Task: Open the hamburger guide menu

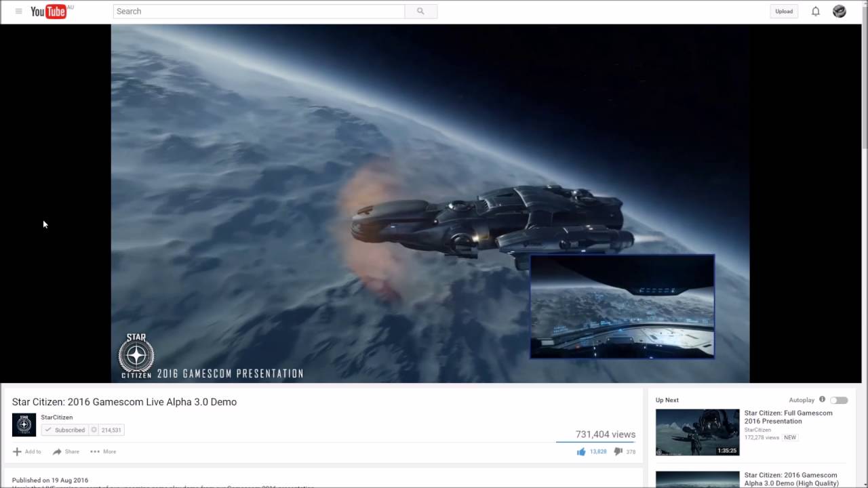Action: [x=18, y=12]
